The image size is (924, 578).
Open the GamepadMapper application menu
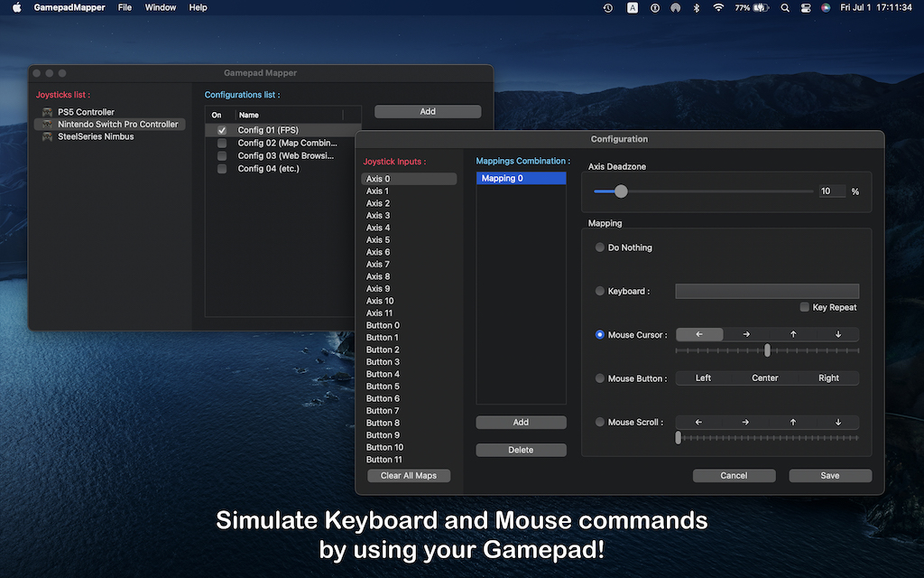(69, 7)
